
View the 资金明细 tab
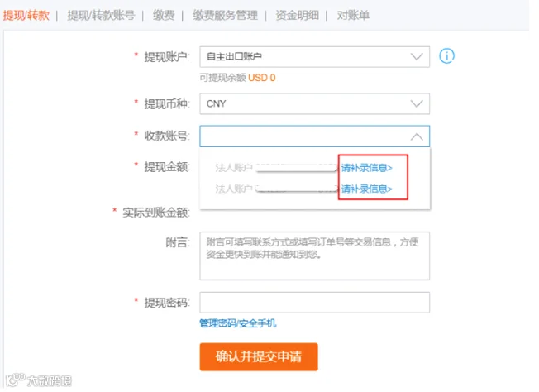[297, 16]
